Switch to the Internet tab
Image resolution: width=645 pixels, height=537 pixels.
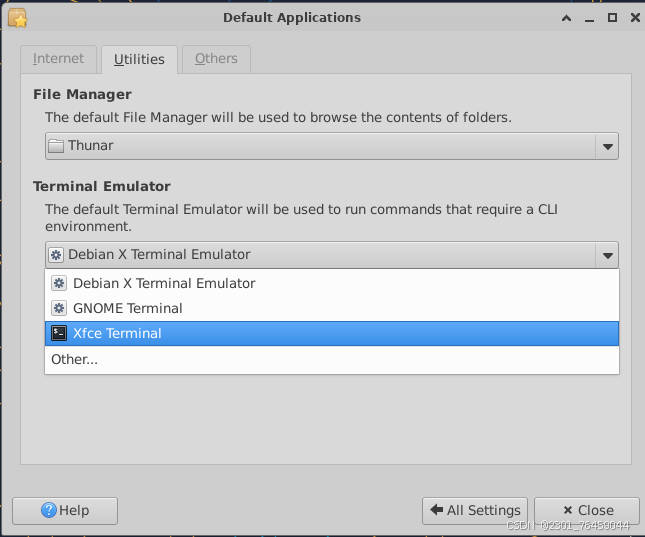point(58,59)
